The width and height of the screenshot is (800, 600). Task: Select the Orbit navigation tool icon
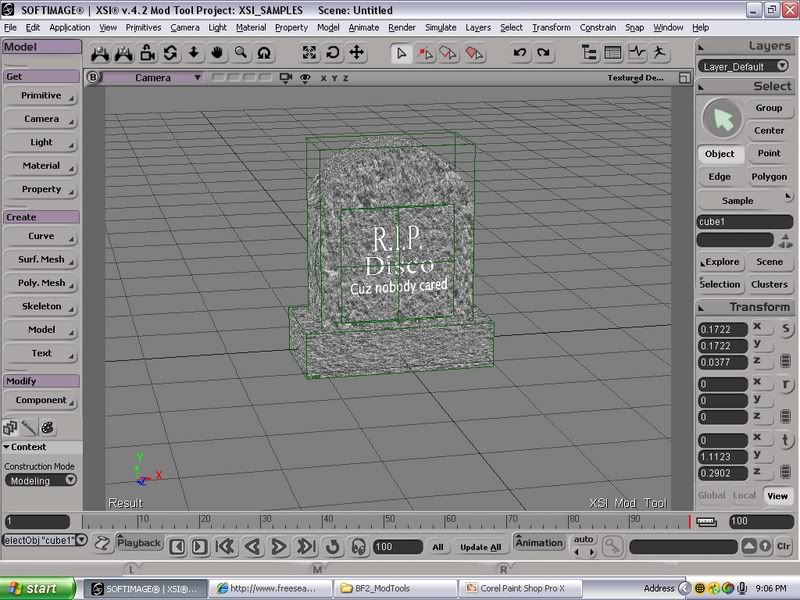tap(170, 53)
